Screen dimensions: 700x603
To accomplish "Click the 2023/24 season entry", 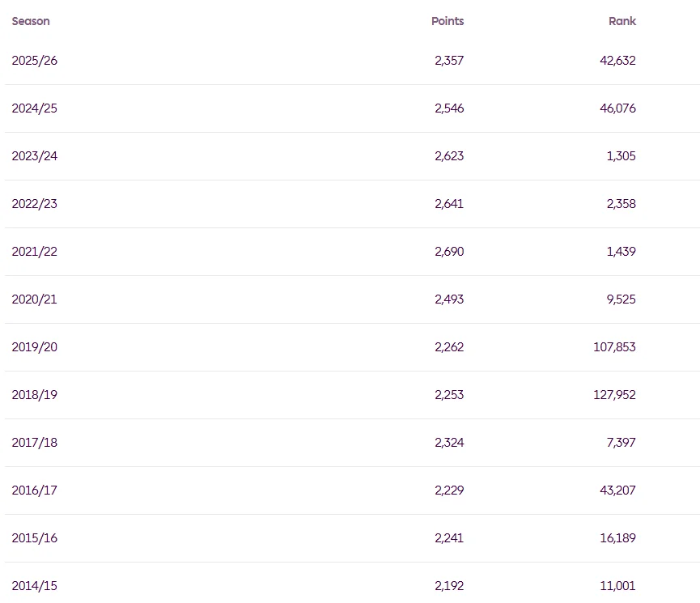I will click(x=34, y=156).
